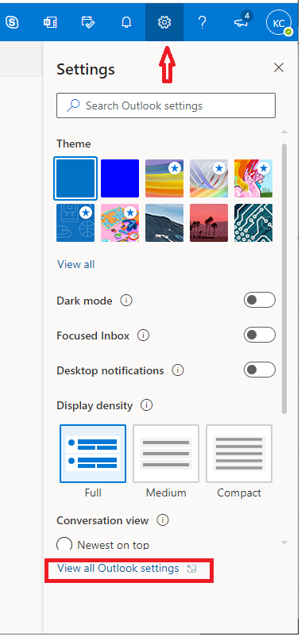
Task: Open the help question mark
Action: click(x=202, y=22)
